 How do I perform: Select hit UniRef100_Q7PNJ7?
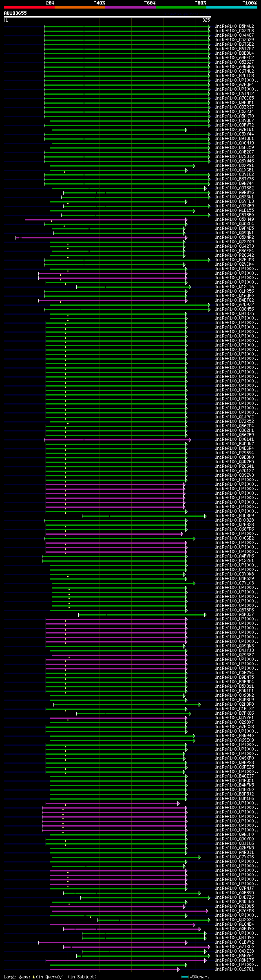234,888
